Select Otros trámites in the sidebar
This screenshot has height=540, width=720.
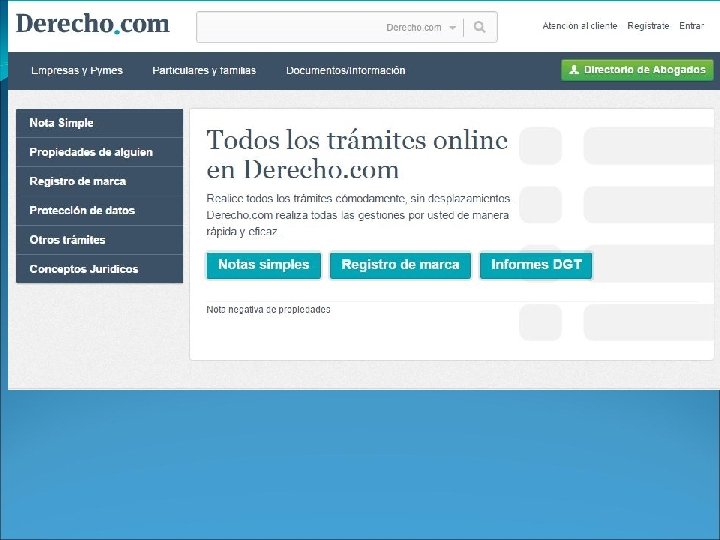99,240
